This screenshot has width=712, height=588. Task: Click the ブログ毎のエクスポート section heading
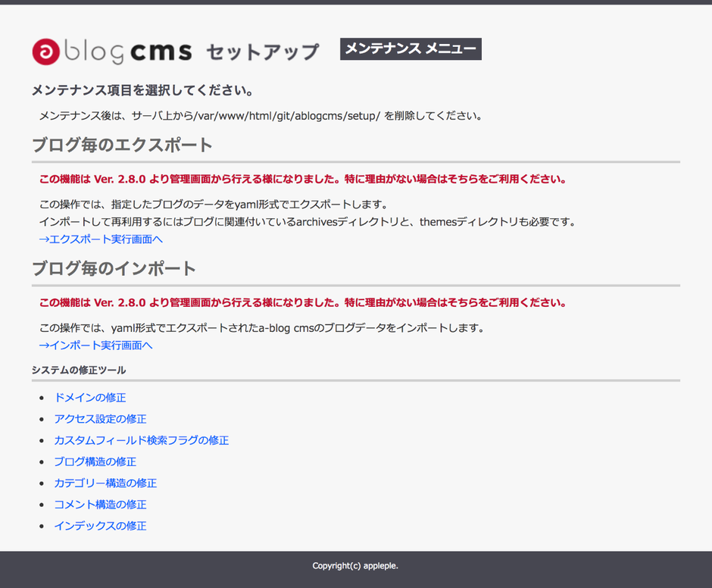coord(122,145)
